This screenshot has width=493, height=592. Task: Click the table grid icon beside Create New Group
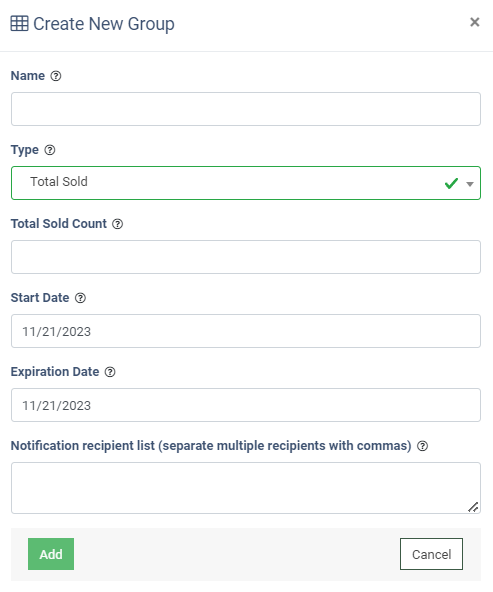[19, 23]
